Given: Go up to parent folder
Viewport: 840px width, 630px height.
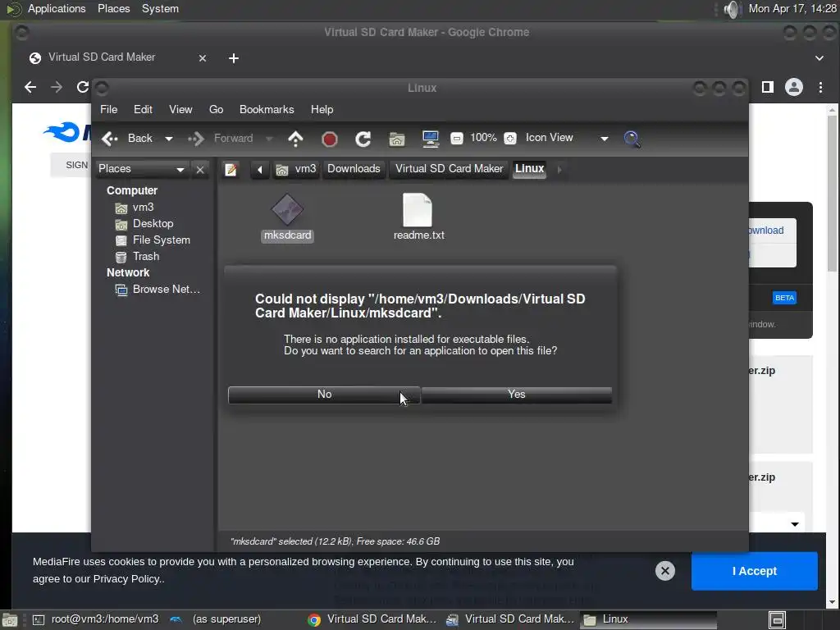Looking at the screenshot, I should (x=295, y=139).
